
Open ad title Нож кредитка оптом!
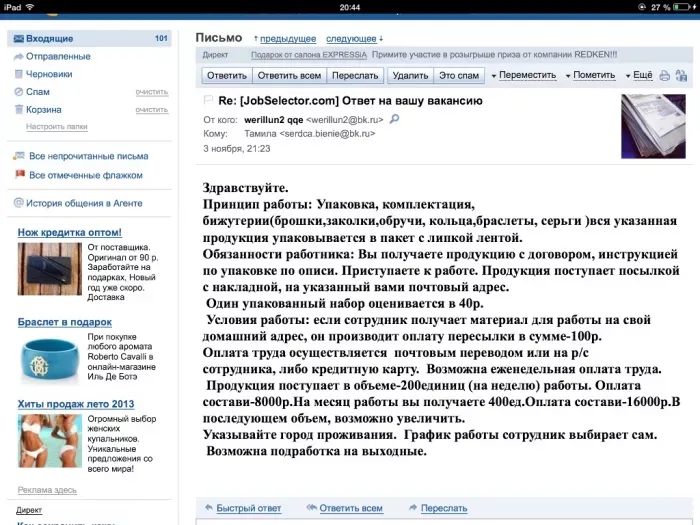tap(70, 233)
